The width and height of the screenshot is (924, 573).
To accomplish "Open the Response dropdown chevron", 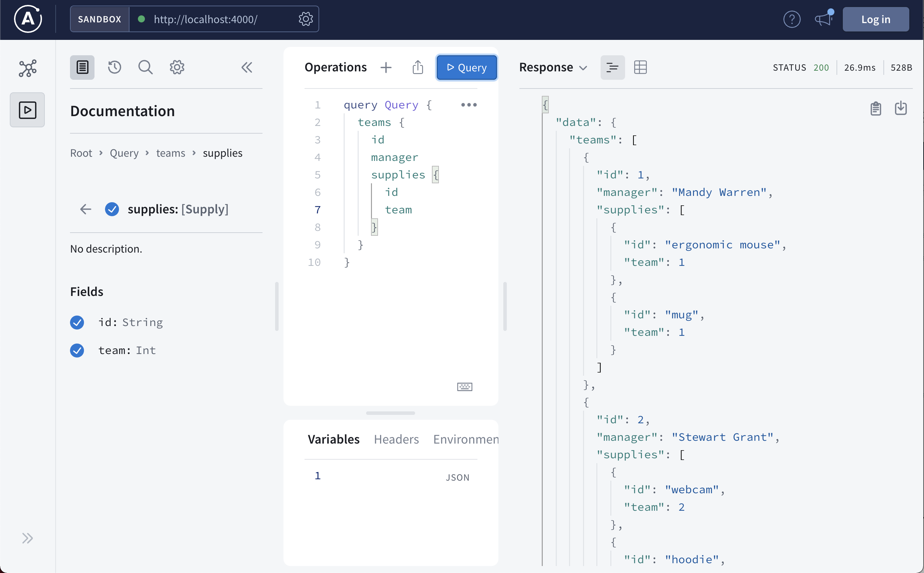I will [x=583, y=68].
